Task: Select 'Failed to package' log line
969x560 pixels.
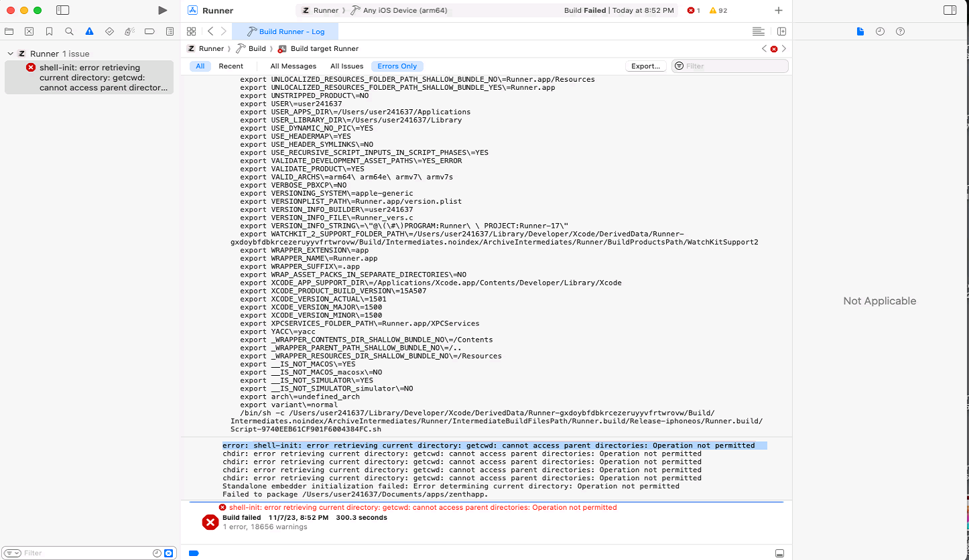Action: [x=355, y=494]
